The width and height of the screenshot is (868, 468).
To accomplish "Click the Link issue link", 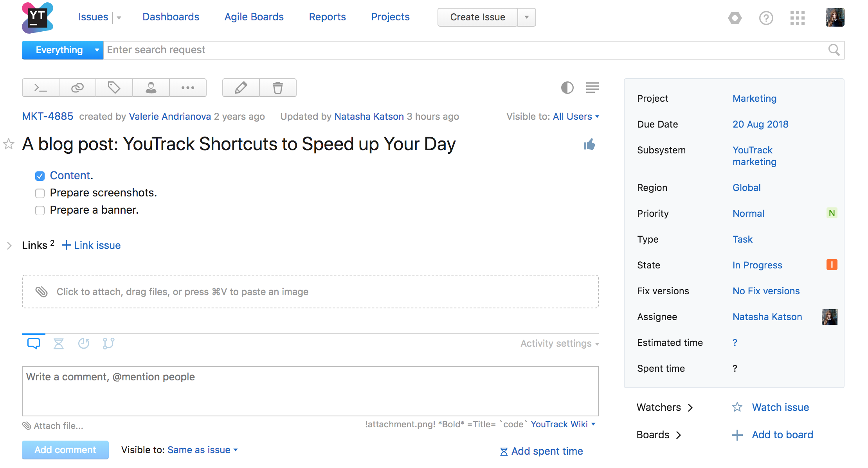I will pyautogui.click(x=91, y=245).
